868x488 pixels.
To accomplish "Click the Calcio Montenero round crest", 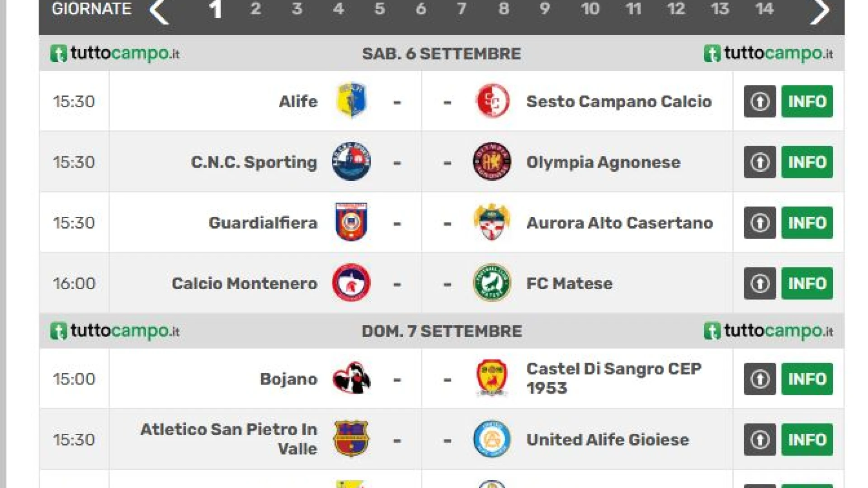I will pyautogui.click(x=351, y=283).
